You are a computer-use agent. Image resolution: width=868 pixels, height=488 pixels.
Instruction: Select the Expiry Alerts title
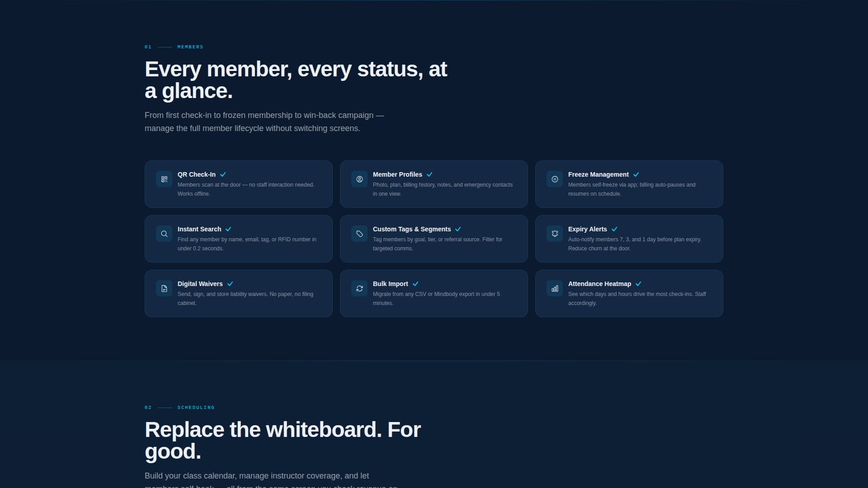coord(587,229)
